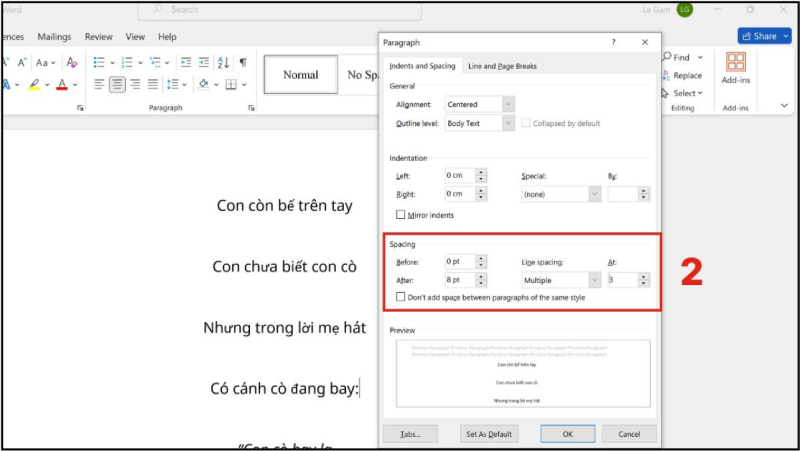
Task: Open the Find dropdown arrow
Action: tap(700, 57)
